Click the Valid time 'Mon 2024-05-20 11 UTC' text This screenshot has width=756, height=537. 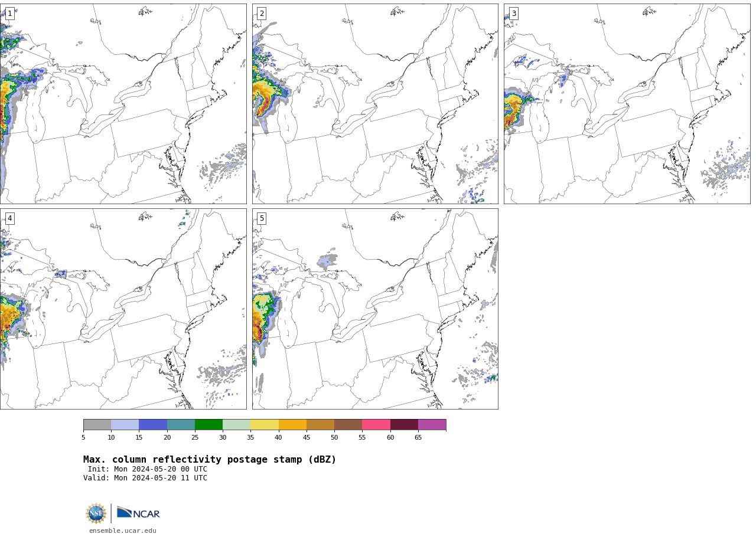click(x=161, y=479)
